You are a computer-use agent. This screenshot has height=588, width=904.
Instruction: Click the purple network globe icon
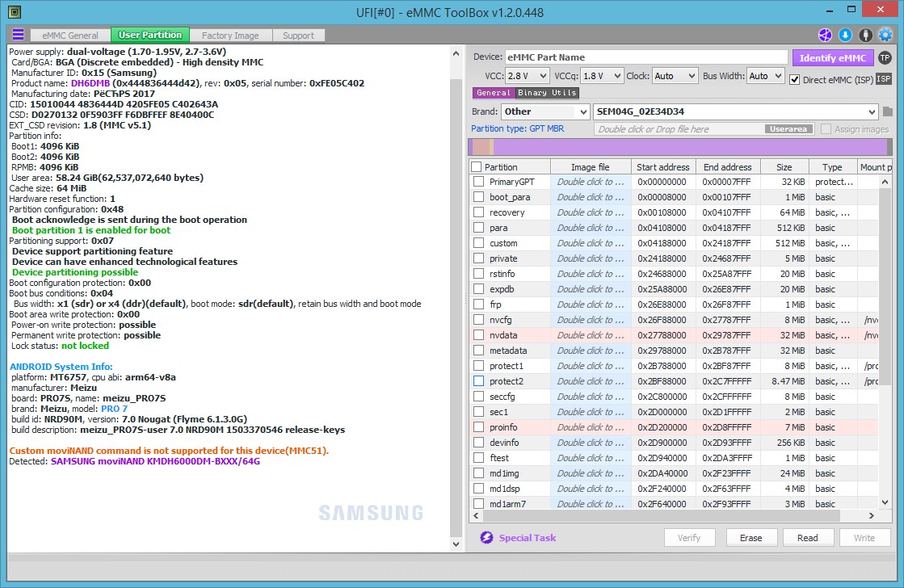tap(825, 36)
